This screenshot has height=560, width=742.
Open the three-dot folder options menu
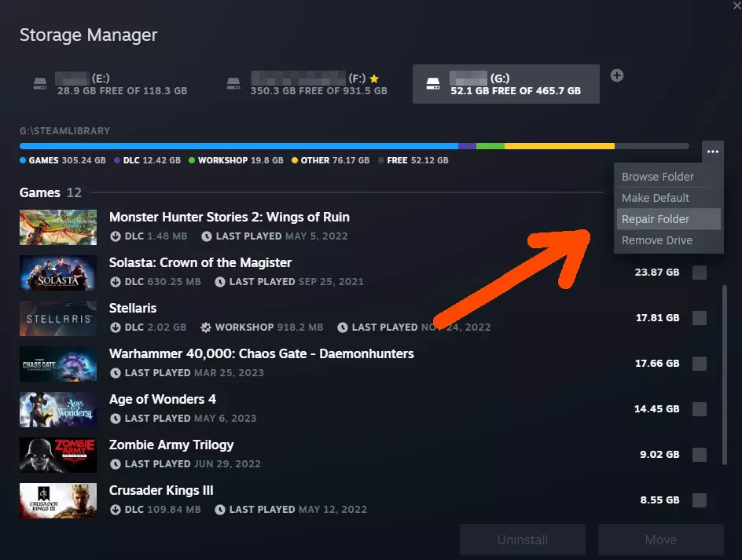(x=713, y=152)
